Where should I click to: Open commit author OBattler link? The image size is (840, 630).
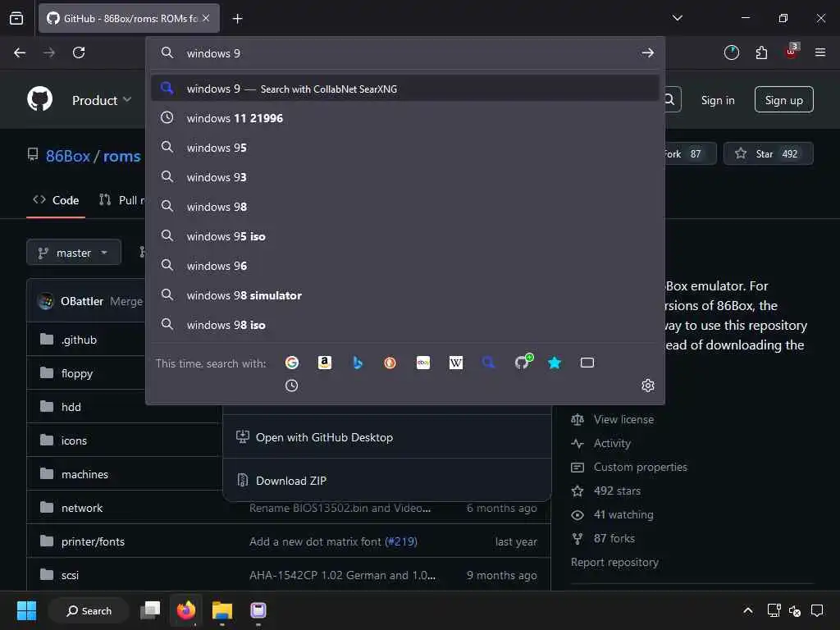(x=81, y=301)
